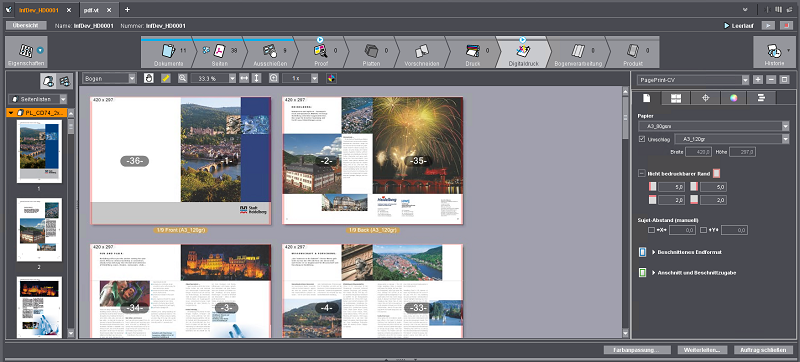The width and height of the screenshot is (800, 362).
Task: Uncheck the Umschlag checkbox
Action: [x=641, y=139]
